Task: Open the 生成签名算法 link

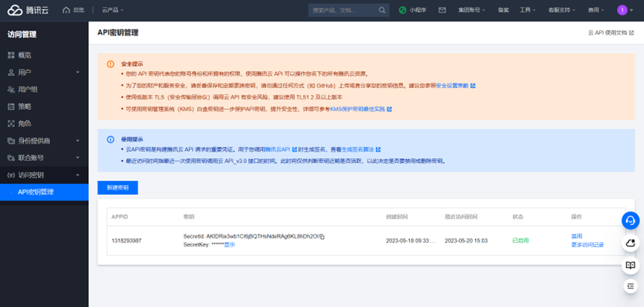Action: pyautogui.click(x=361, y=149)
